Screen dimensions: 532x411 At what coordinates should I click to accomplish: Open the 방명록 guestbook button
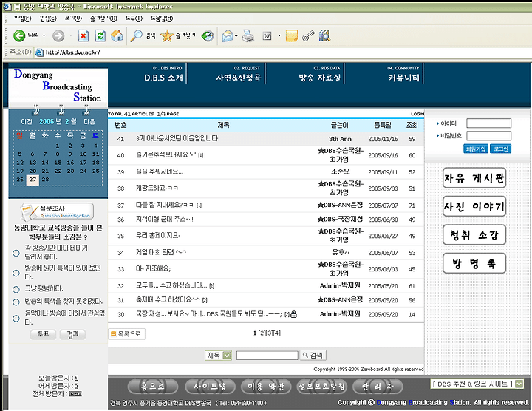(x=474, y=263)
